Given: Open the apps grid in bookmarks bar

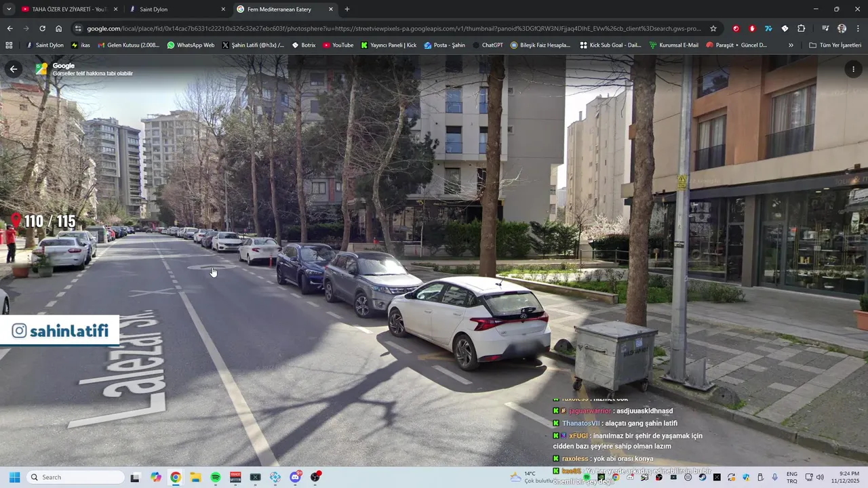Looking at the screenshot, I should pyautogui.click(x=9, y=45).
